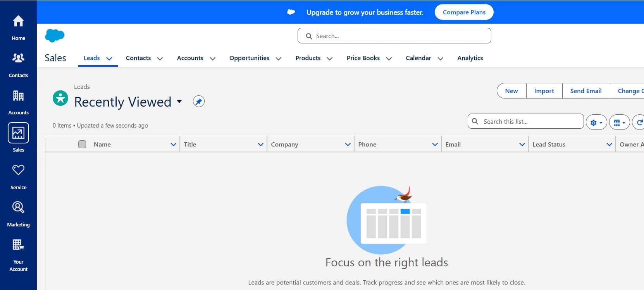Switch to the Analytics tab
The height and width of the screenshot is (290, 644).
470,58
